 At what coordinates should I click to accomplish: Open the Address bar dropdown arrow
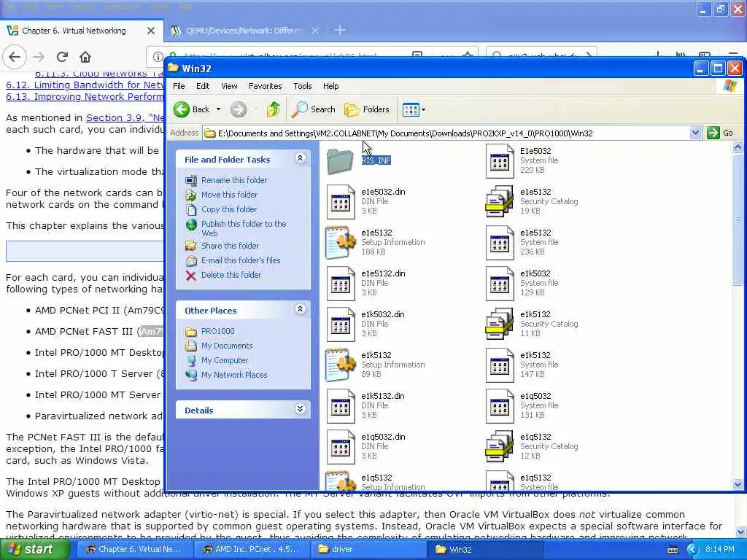(695, 133)
